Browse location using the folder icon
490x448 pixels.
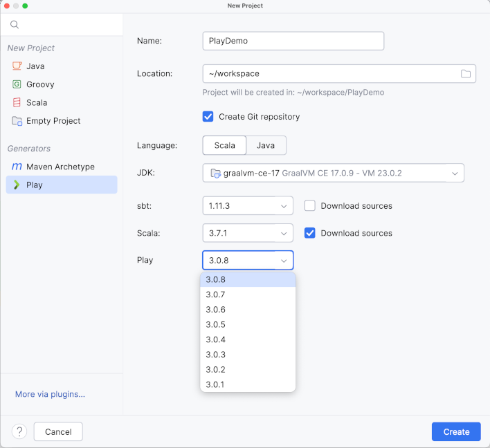pyautogui.click(x=466, y=74)
